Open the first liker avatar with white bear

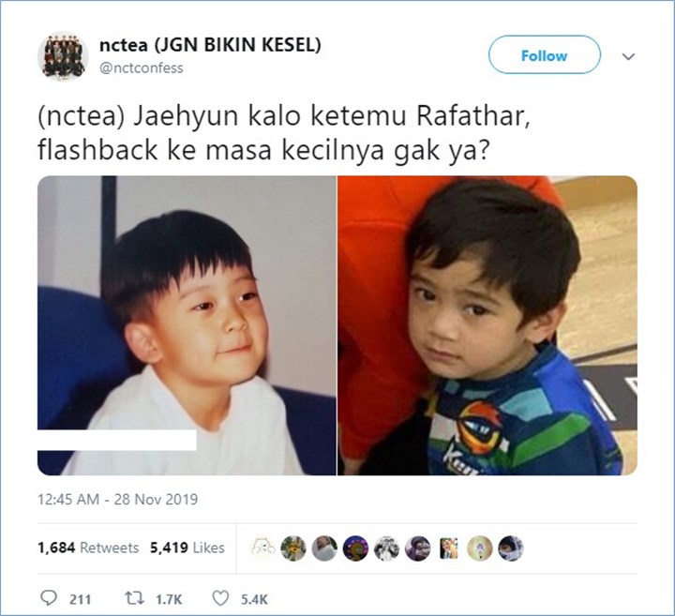tap(262, 548)
